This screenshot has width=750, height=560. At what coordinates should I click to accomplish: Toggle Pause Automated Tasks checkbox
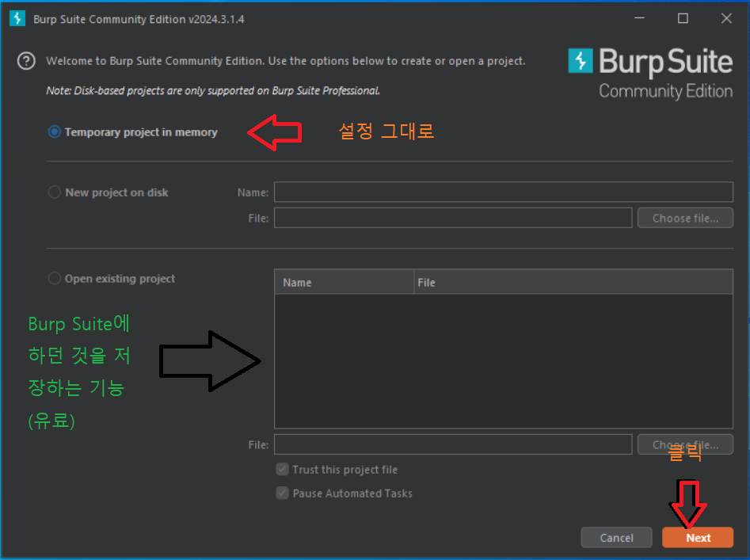pyautogui.click(x=282, y=493)
